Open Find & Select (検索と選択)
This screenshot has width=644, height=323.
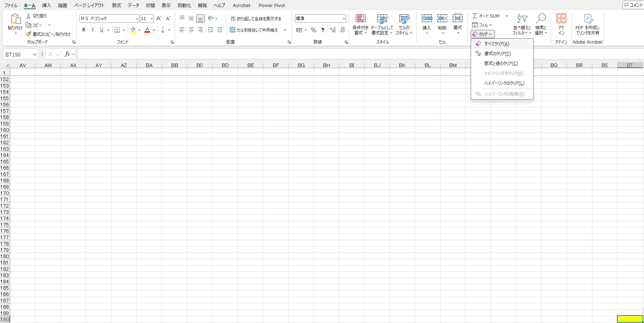pos(541,25)
